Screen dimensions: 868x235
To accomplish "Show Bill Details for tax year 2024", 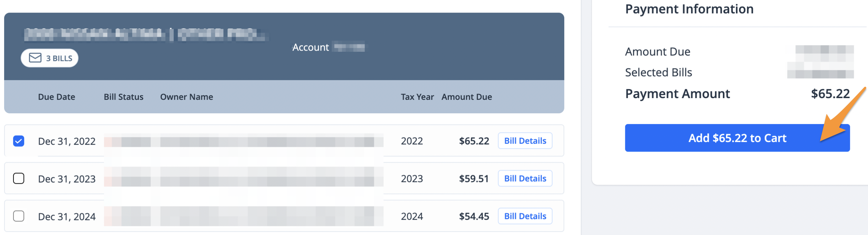I will coord(525,216).
